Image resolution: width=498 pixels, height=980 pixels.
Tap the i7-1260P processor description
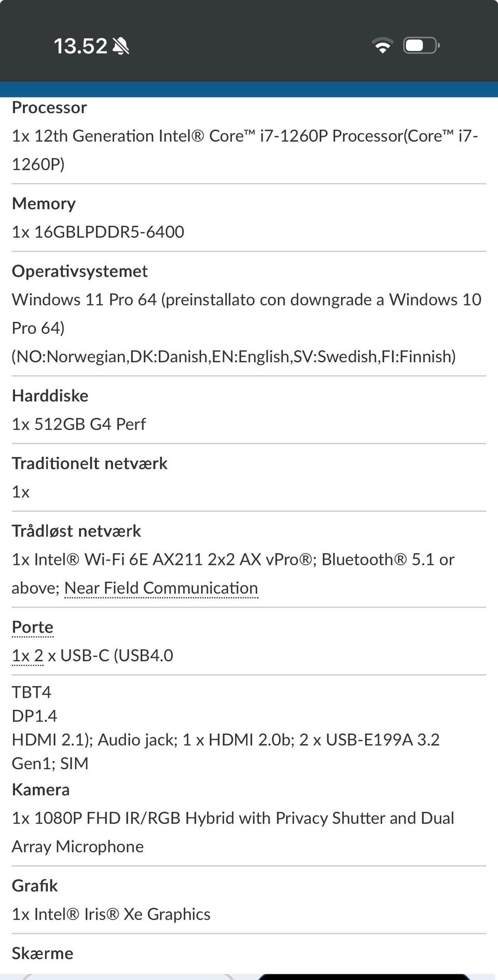point(245,150)
